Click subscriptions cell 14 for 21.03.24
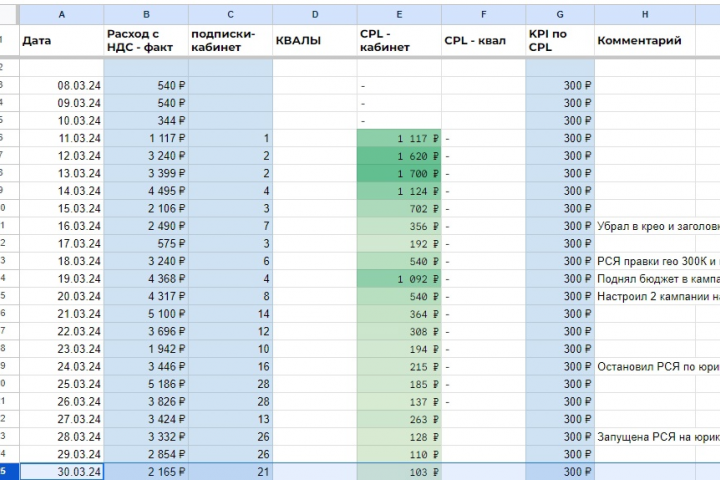Image resolution: width=720 pixels, height=480 pixels. click(231, 314)
